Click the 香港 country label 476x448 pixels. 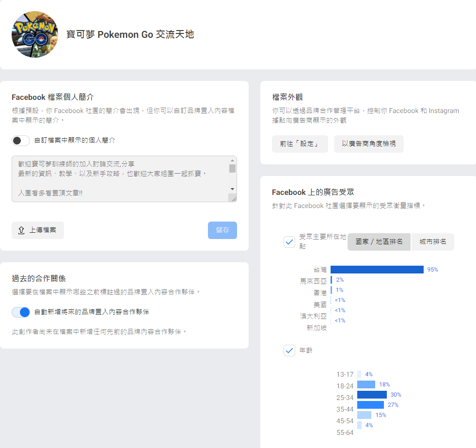point(320,293)
